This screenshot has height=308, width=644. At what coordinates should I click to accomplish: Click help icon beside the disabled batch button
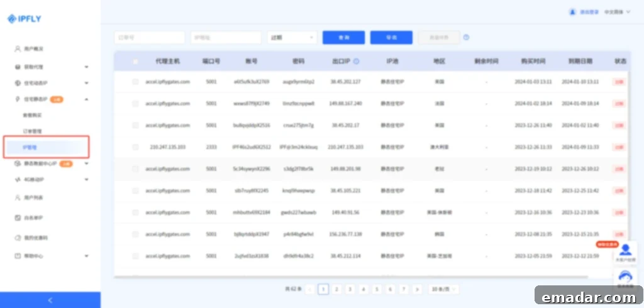[466, 37]
